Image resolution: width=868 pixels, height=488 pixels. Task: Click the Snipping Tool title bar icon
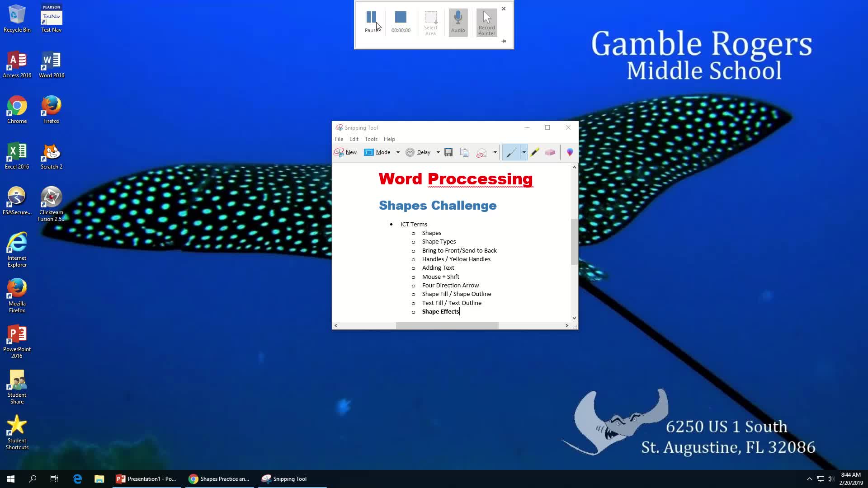coord(339,128)
